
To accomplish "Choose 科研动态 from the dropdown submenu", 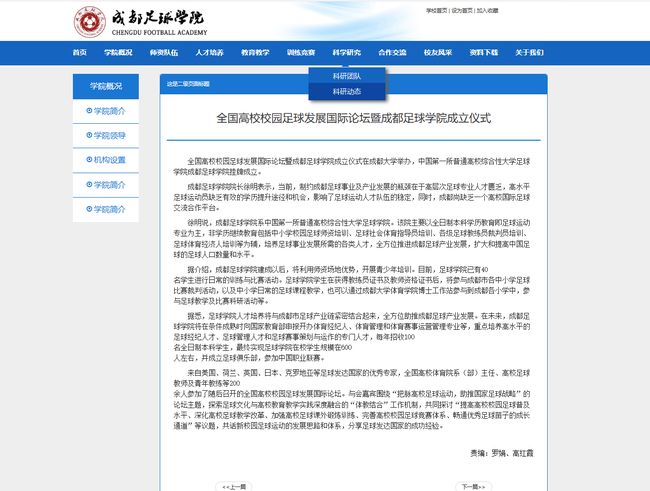I will (347, 91).
